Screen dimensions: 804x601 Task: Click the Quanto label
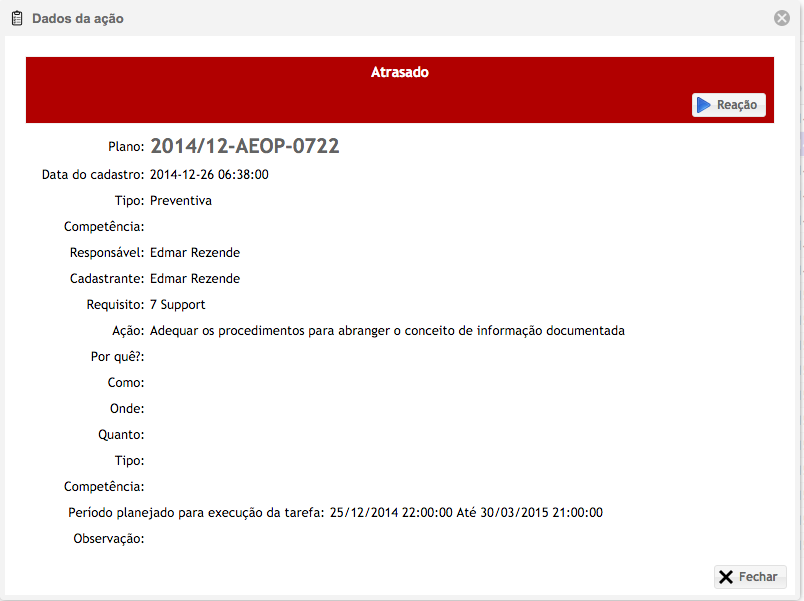coord(121,435)
